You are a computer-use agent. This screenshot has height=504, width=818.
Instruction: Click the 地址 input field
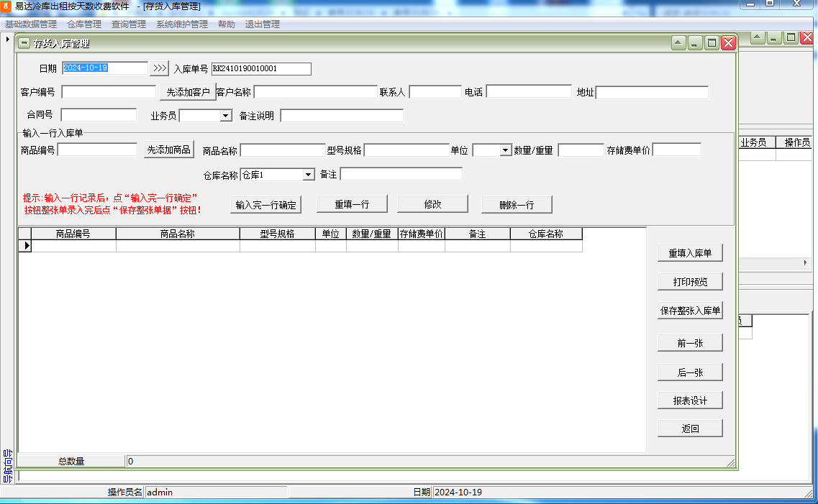652,93
